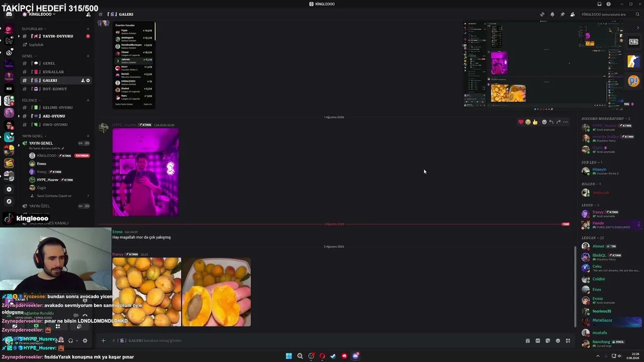644x362 pixels.
Task: Open Hüseyin's profile in member list
Action: click(x=611, y=171)
